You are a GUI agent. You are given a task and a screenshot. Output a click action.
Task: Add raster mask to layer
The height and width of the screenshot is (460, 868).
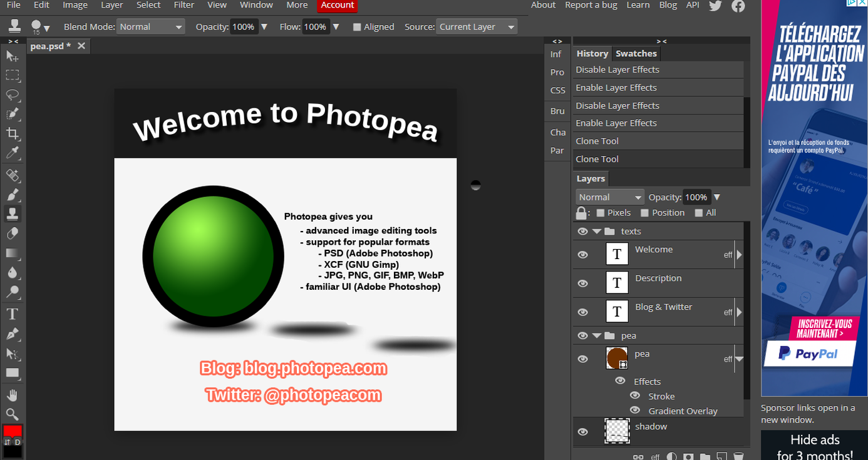(x=688, y=456)
